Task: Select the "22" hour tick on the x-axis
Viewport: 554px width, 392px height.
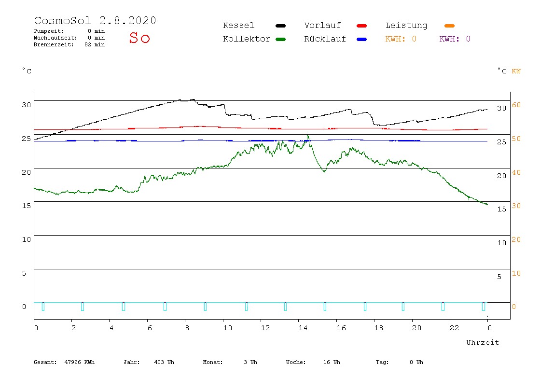Action: [x=455, y=328]
